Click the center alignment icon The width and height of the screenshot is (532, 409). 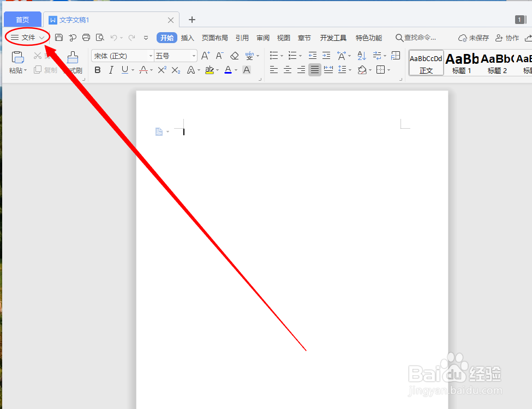tap(288, 70)
